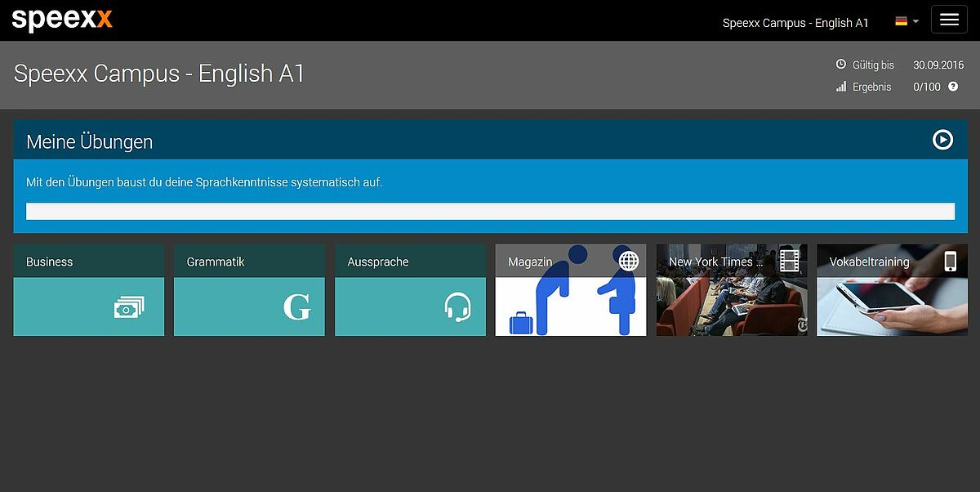The height and width of the screenshot is (492, 980).
Task: Click the bar chart icon beside Ergebnis
Action: coord(841,87)
